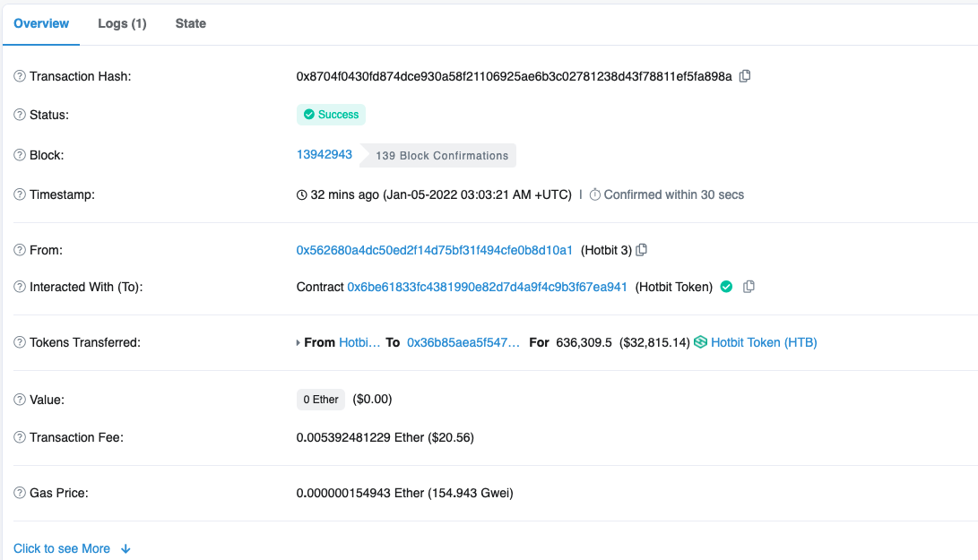
Task: Expand the Tokens Transferred arrow
Action: pos(299,342)
